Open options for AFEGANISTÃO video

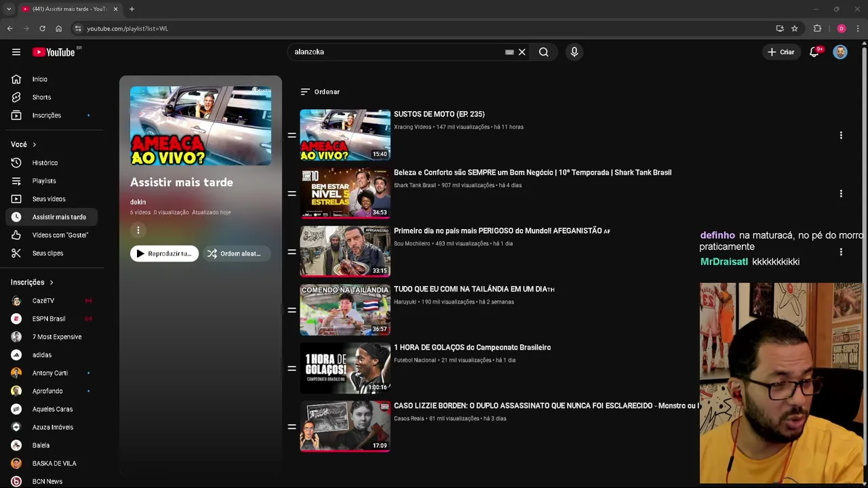(x=841, y=252)
